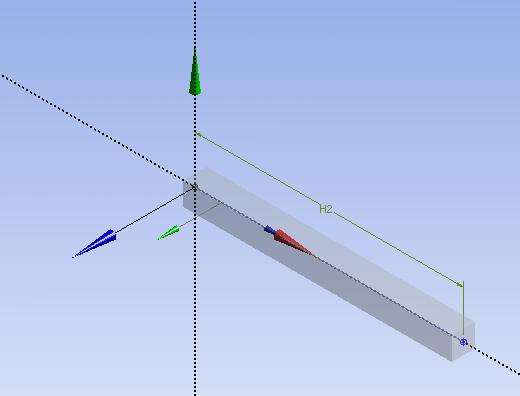Select the thin gray line toward light green arrow
The width and height of the screenshot is (520, 396).
click(x=200, y=214)
